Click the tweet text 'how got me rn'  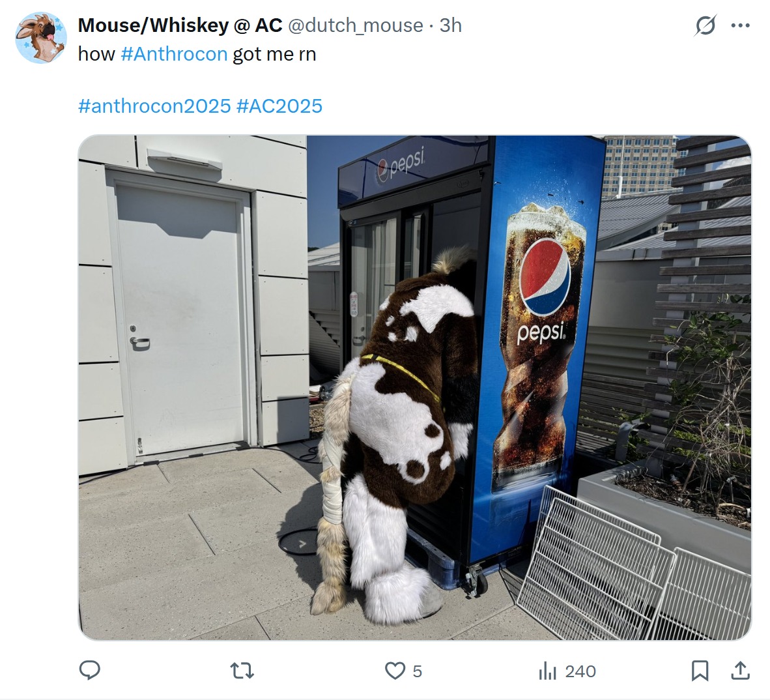coord(197,54)
